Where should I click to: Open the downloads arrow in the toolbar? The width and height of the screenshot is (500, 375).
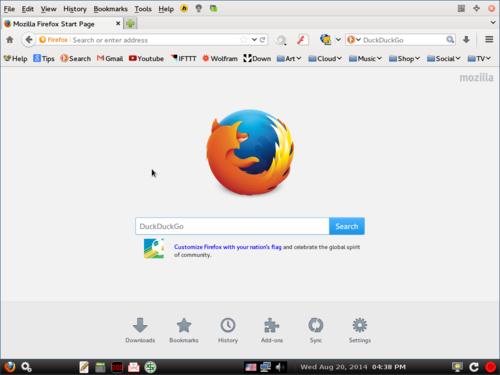466,40
